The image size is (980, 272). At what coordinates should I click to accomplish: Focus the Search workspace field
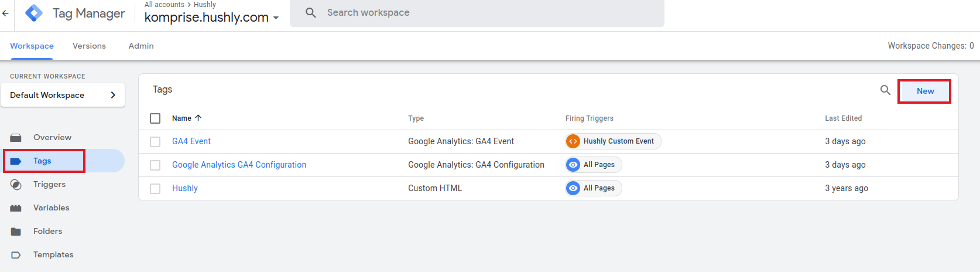click(x=477, y=13)
